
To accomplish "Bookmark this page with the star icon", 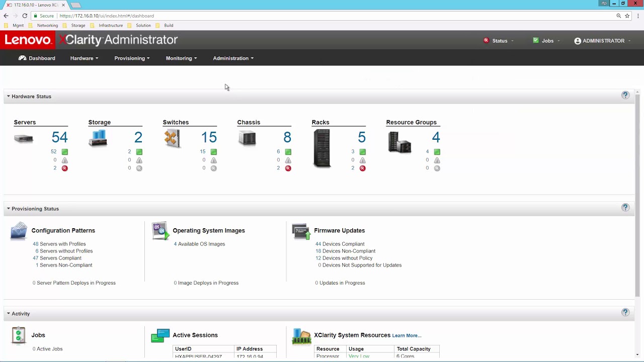I will click(x=627, y=16).
